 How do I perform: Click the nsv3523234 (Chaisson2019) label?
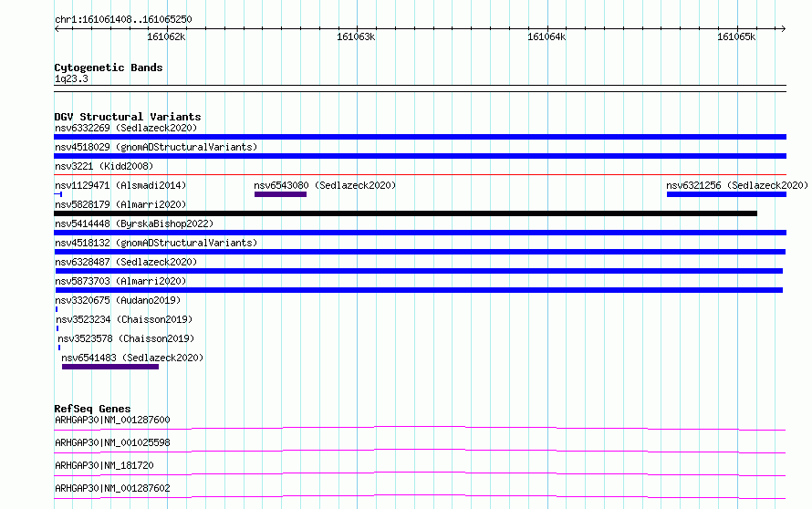[x=124, y=319]
